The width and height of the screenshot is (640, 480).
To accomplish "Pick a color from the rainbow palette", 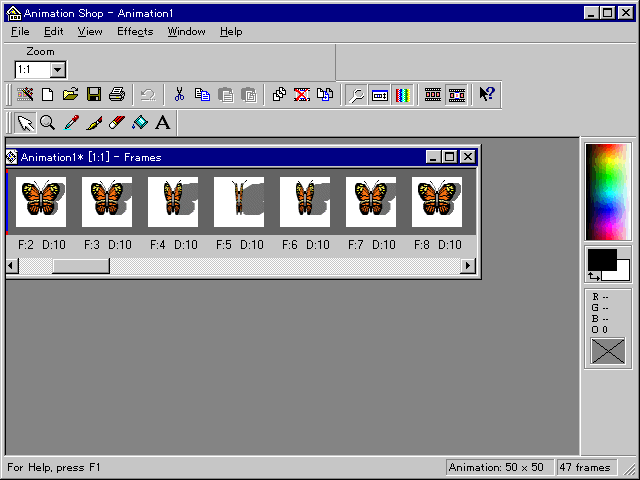I will coord(607,190).
